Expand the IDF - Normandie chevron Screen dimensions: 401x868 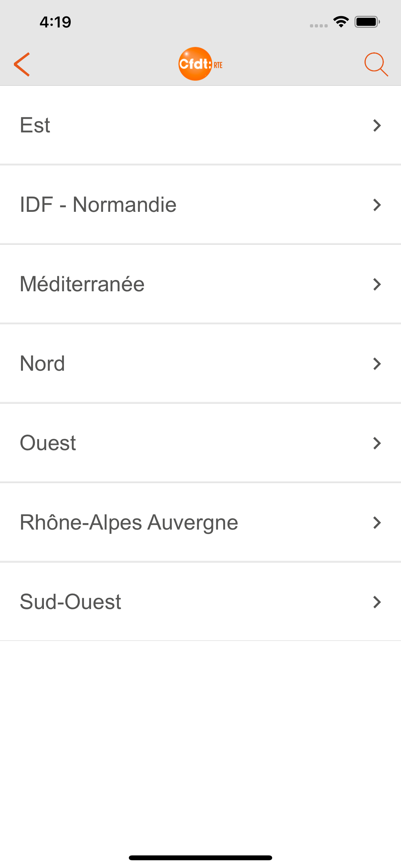tap(377, 205)
